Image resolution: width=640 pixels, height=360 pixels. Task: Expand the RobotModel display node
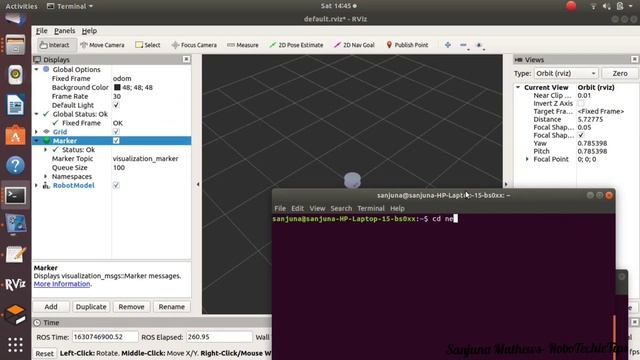tap(36, 185)
